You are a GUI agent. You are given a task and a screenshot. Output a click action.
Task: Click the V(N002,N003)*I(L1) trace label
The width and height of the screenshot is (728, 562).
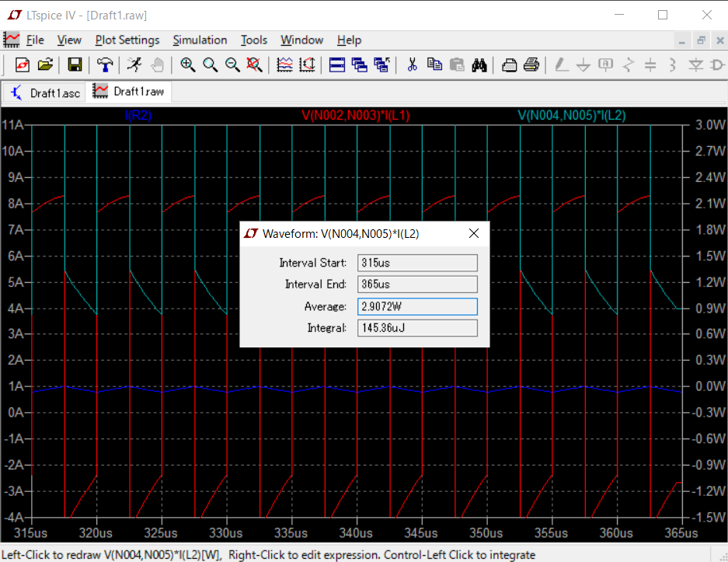coord(356,115)
